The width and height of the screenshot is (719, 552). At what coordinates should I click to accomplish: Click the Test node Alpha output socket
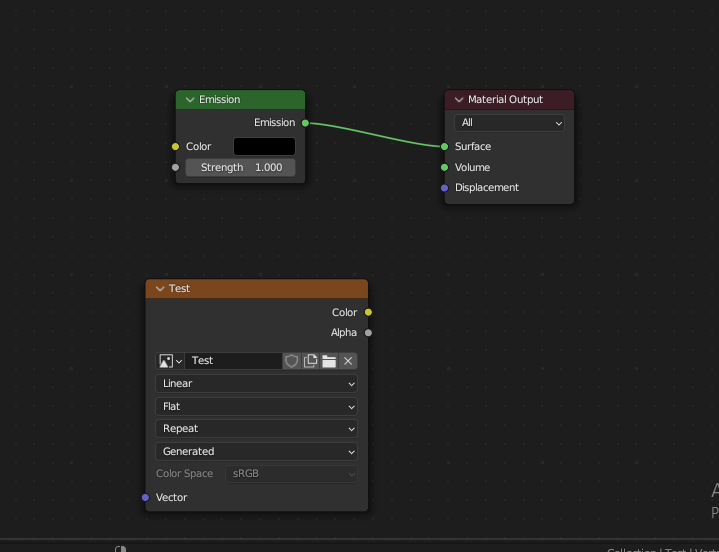point(368,333)
